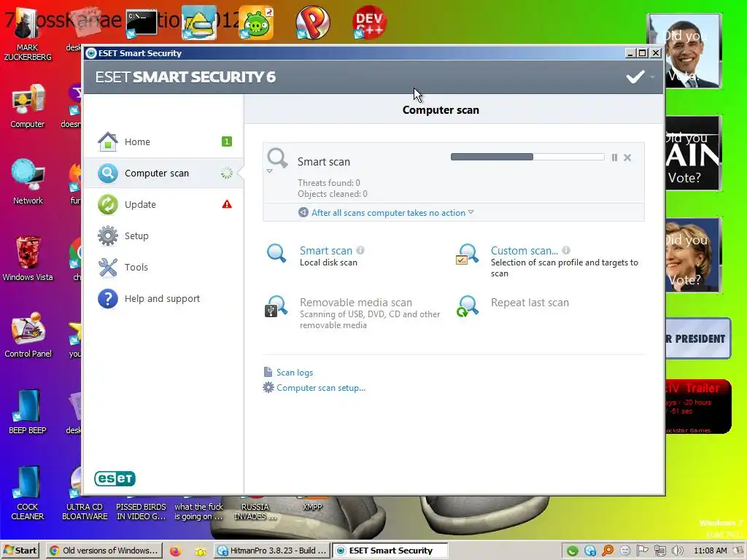This screenshot has width=747, height=560.
Task: Click the Smart scan info icon
Action: coord(360,250)
